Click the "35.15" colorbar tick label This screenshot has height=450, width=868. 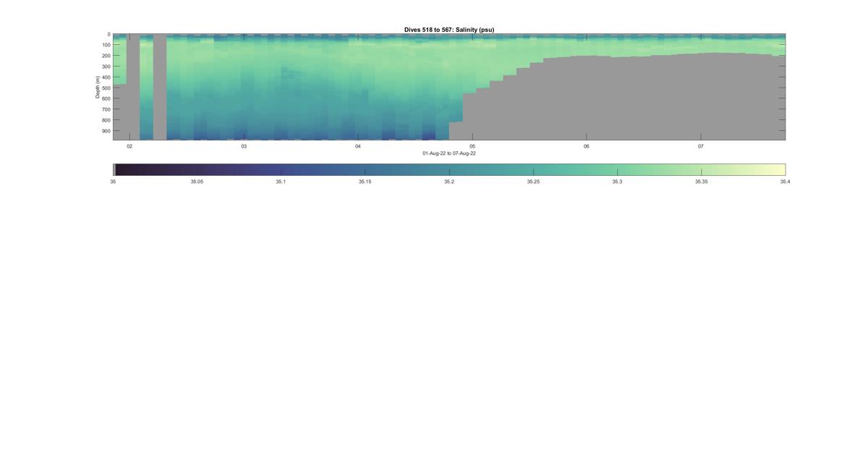[365, 182]
